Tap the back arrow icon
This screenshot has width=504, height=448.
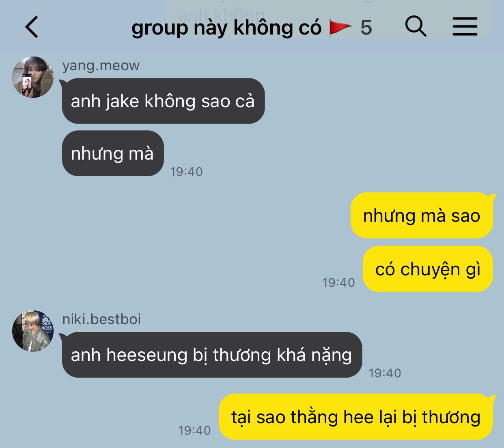click(x=32, y=27)
